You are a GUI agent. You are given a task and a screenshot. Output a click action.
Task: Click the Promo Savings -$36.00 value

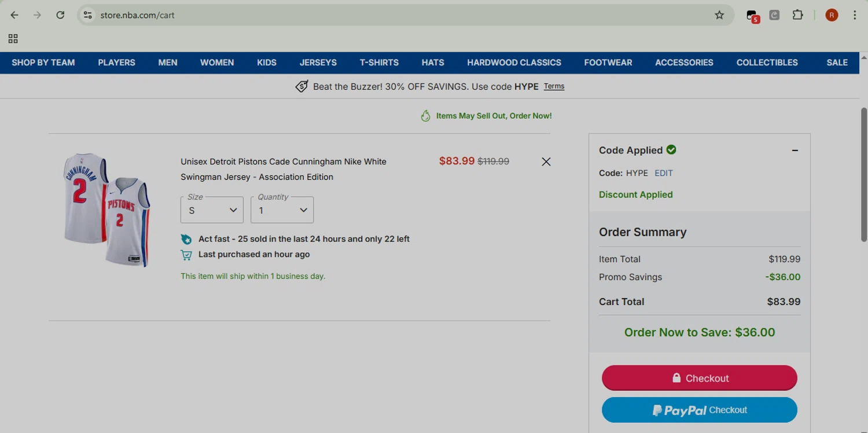tap(783, 277)
